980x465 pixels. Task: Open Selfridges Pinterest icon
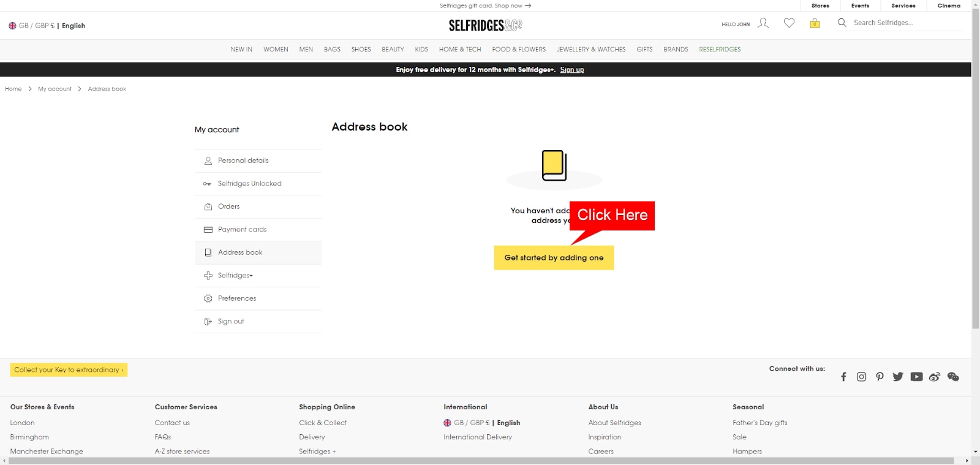[880, 377]
